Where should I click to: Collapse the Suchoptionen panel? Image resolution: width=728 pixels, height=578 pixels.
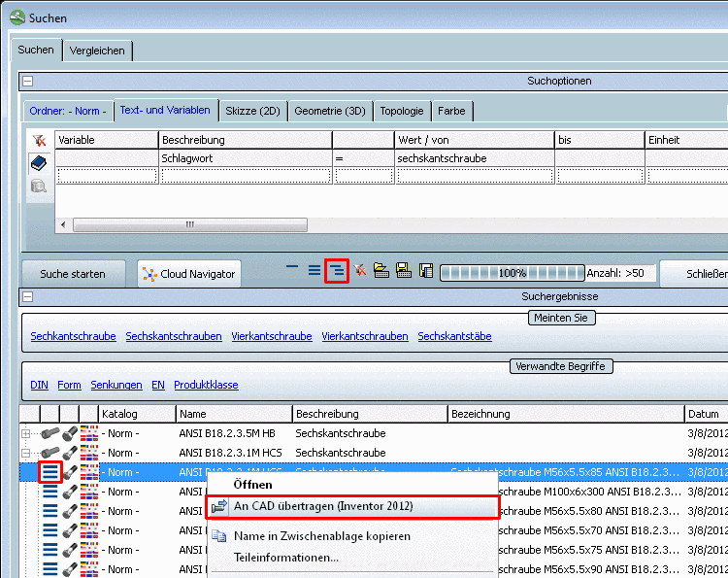[27, 82]
